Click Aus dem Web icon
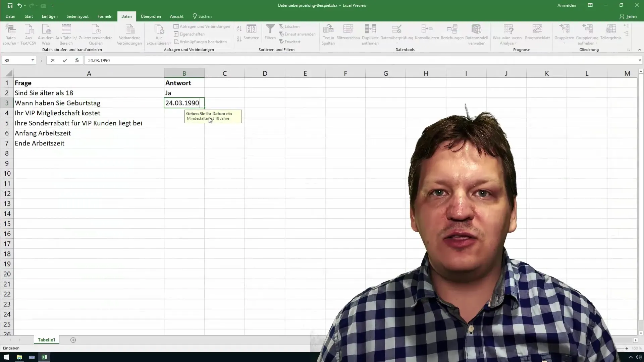The width and height of the screenshot is (644, 362). [x=46, y=35]
